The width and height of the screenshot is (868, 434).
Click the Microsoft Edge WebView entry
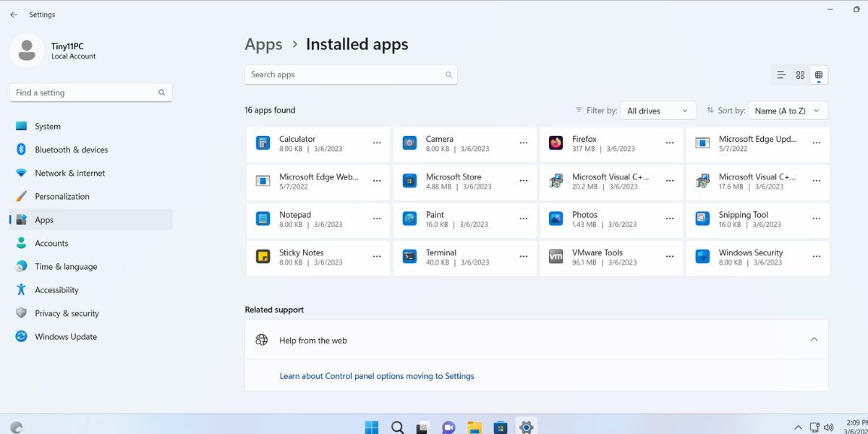tap(318, 181)
